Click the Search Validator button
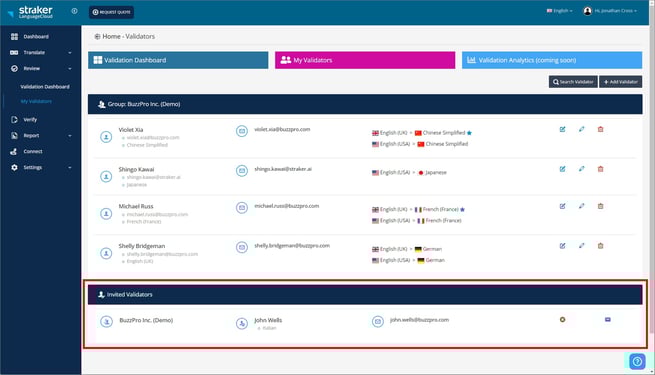Image resolution: width=655 pixels, height=375 pixels. pos(573,82)
